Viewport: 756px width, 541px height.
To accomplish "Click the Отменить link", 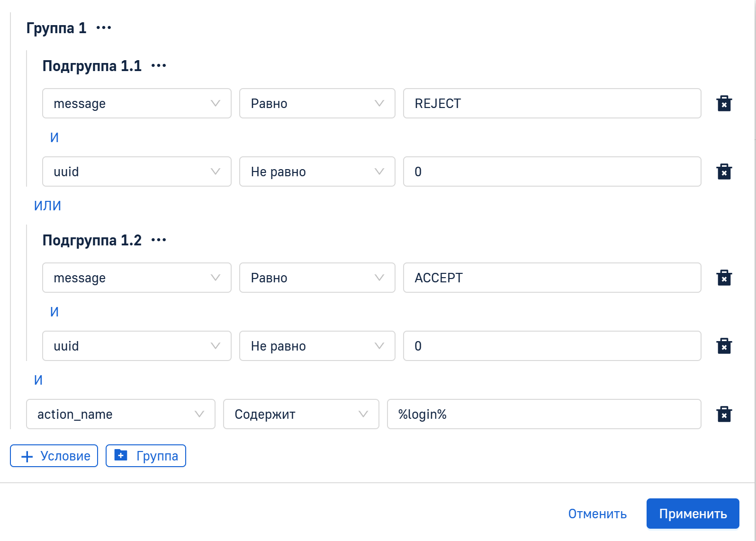I will (597, 514).
